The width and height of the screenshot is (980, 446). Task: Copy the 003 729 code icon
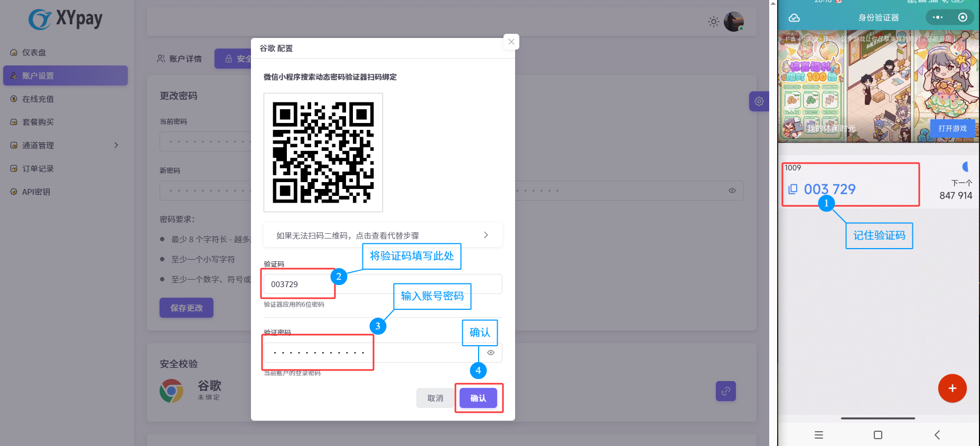coord(792,189)
